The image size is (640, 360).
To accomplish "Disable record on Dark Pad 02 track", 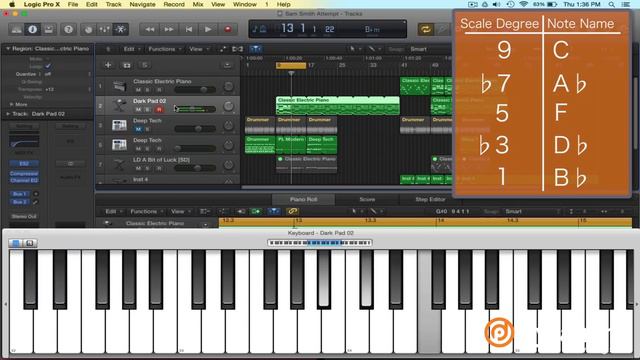I will click(x=159, y=109).
